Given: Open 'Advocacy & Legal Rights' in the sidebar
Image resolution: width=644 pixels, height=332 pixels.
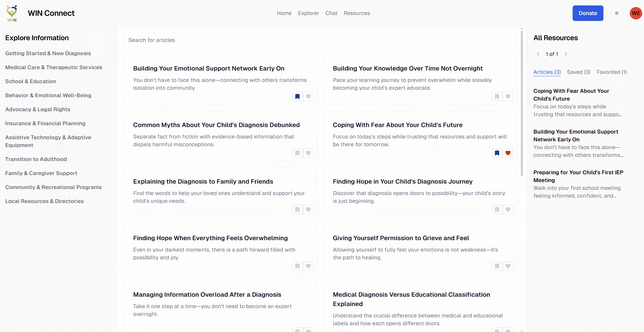Looking at the screenshot, I should click(38, 109).
